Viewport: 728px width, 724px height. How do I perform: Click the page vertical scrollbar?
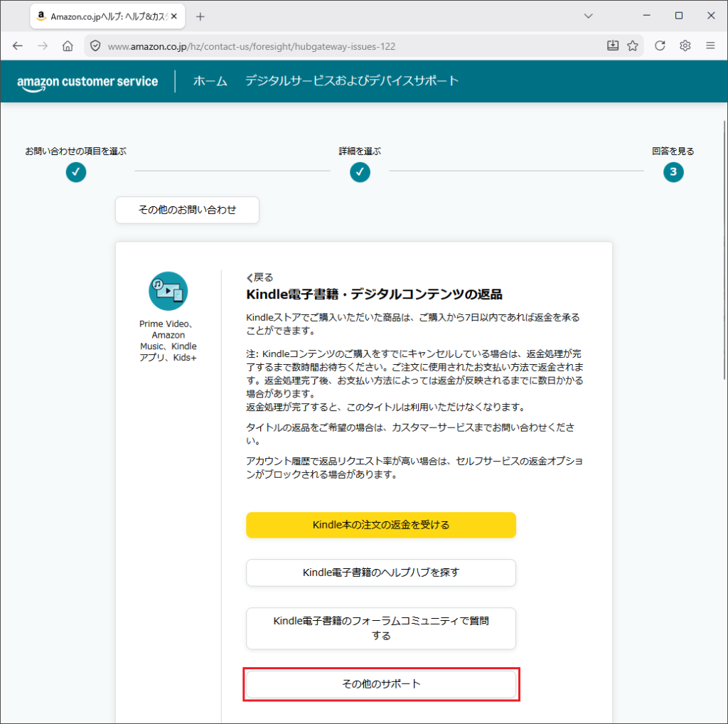pyautogui.click(x=724, y=251)
